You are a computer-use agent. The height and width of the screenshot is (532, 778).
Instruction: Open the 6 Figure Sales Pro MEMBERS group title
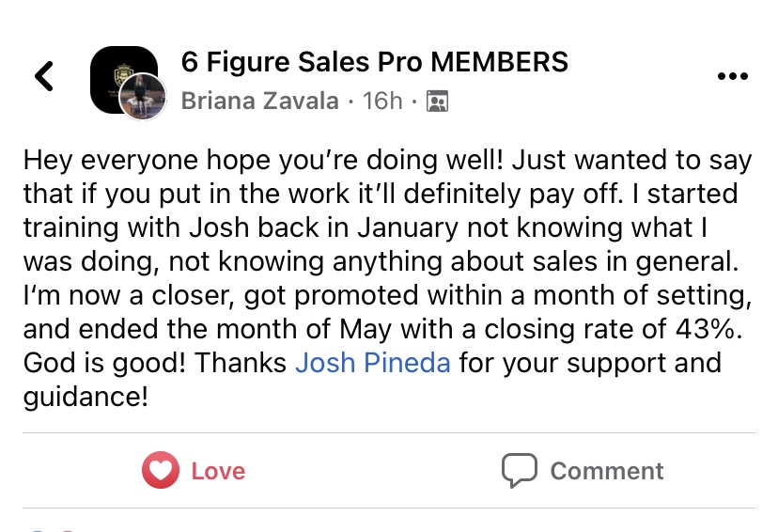pos(375,62)
